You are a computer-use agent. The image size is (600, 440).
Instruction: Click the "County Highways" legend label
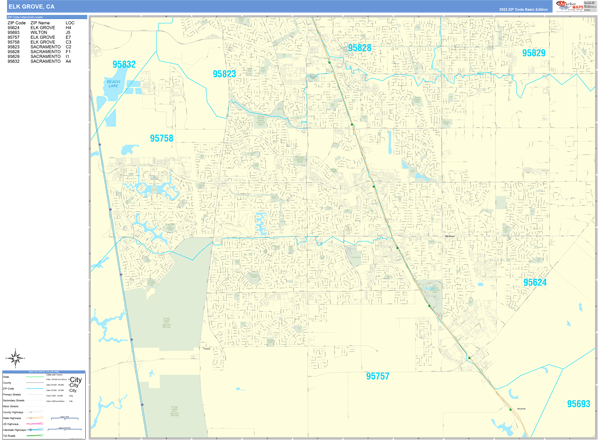tap(13, 412)
